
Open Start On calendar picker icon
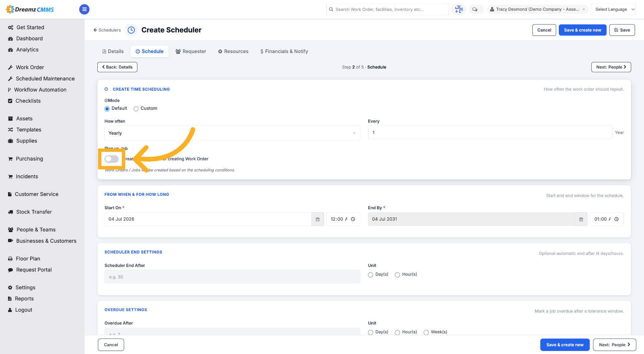318,219
